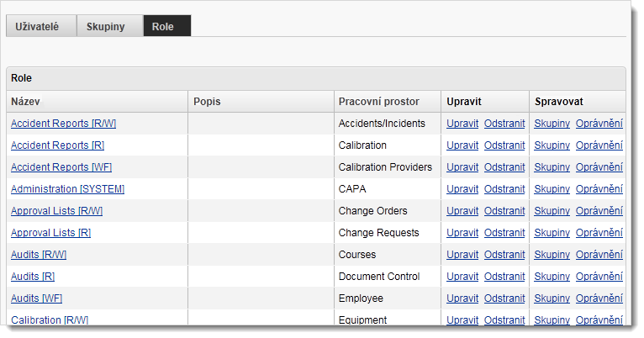Open Oprávnění for Audits [R] row
The image size is (644, 338).
point(599,277)
